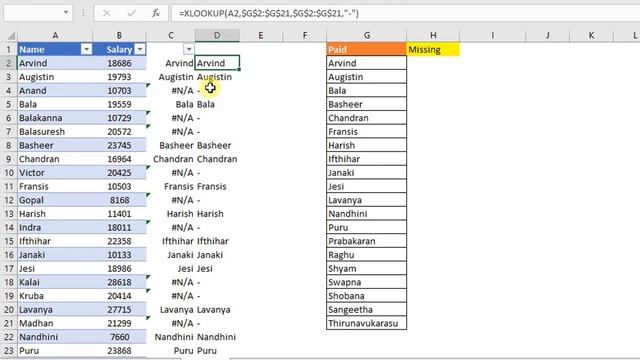Click Prabakaran in the Paid list

click(x=367, y=241)
